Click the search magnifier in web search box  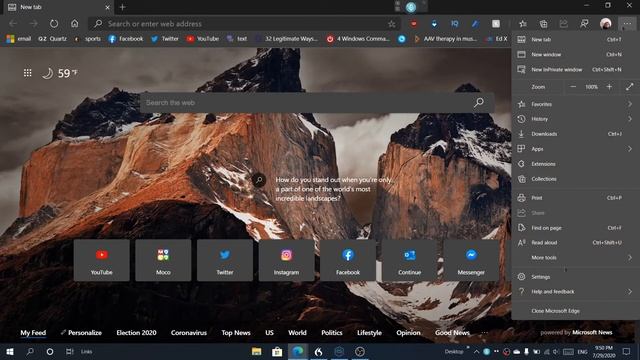coord(479,102)
